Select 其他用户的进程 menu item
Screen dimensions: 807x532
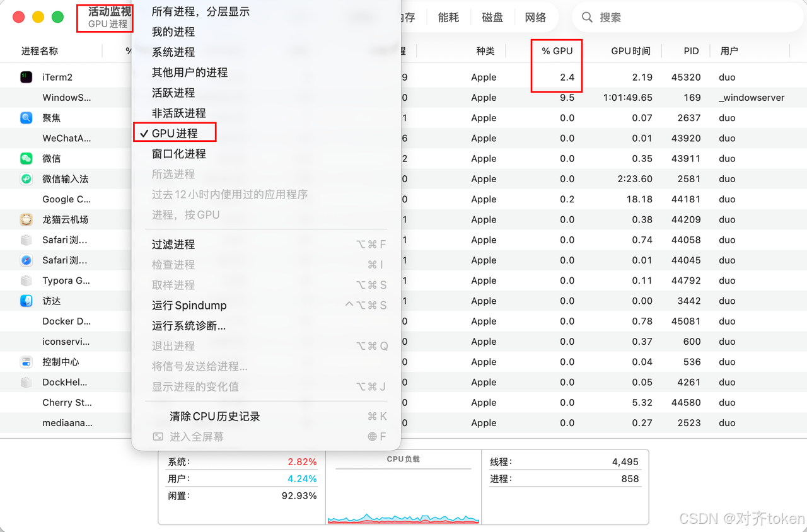190,72
